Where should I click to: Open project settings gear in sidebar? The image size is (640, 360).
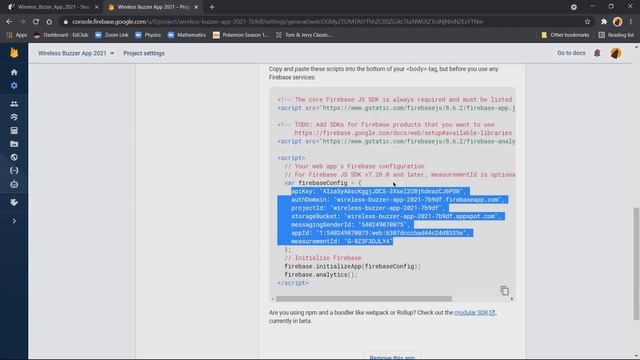coord(14,86)
